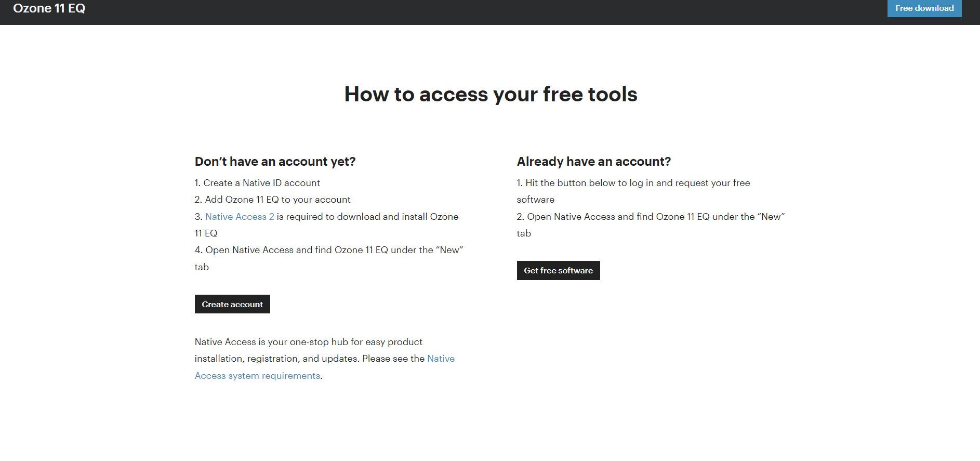
Task: Click the Ozone 11 EQ page title
Action: pyautogui.click(x=49, y=8)
